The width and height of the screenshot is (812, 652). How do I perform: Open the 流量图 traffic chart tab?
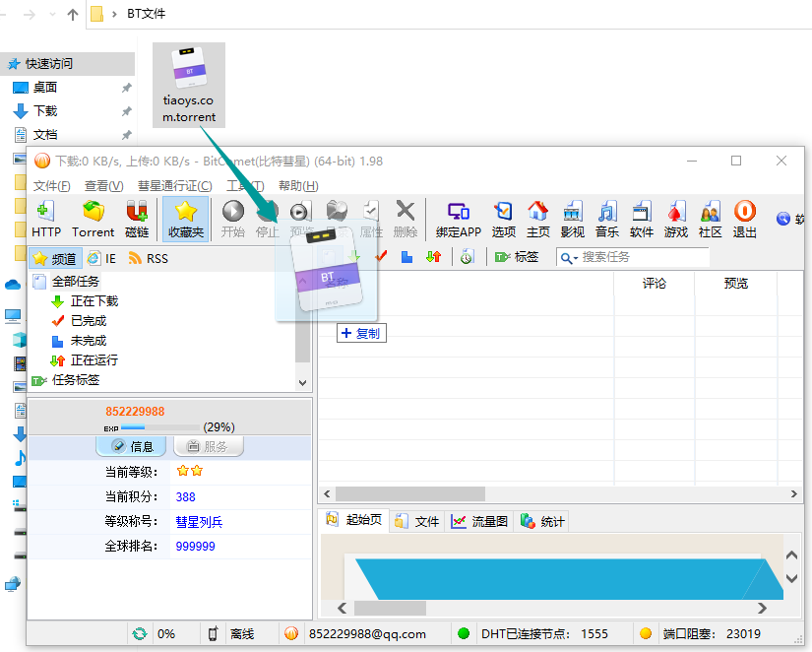tap(479, 521)
